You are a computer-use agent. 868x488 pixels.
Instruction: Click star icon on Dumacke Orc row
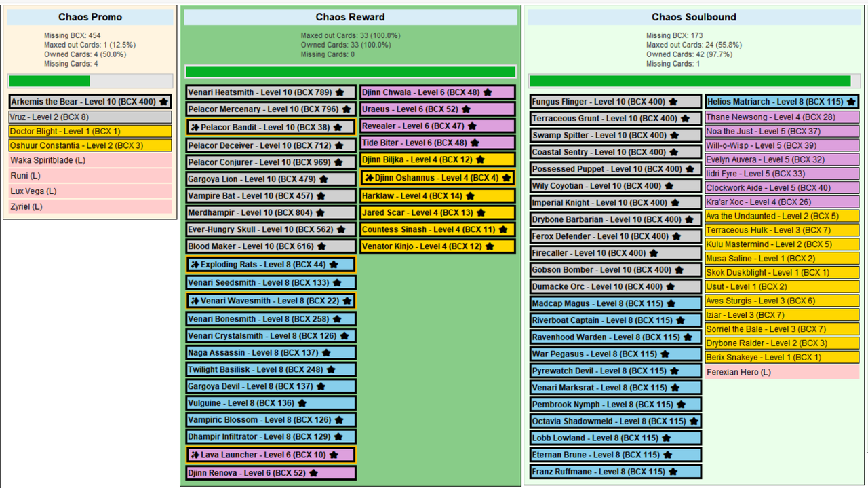coord(671,287)
